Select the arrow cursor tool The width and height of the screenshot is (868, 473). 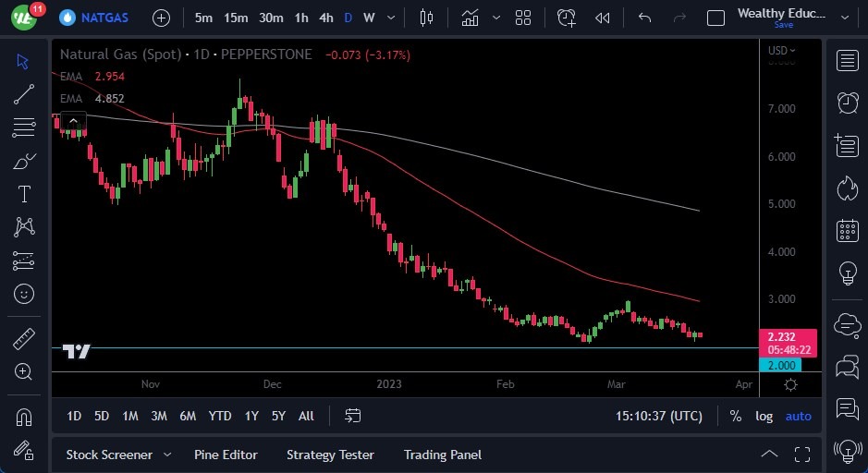[23, 61]
